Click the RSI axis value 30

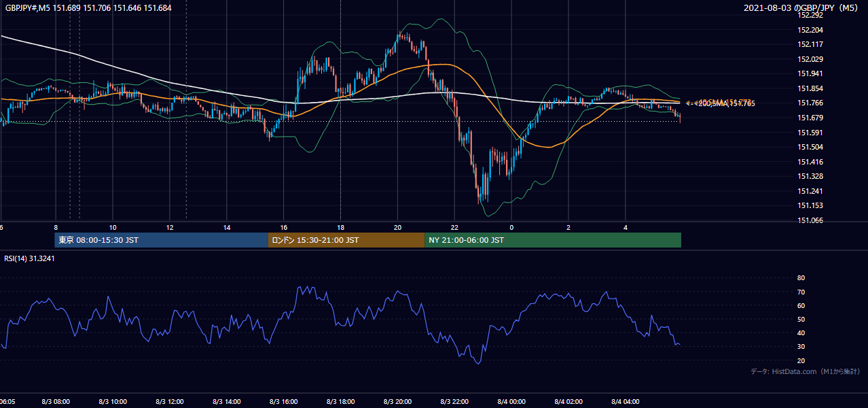point(801,347)
